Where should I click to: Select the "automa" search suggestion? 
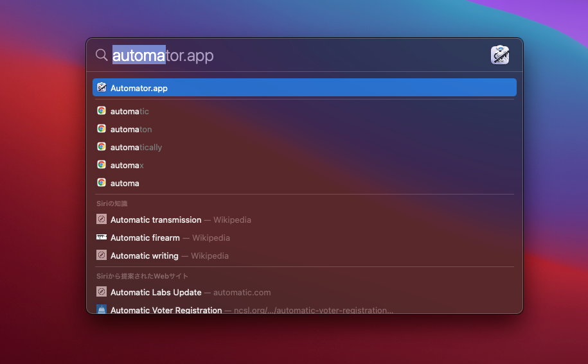click(305, 183)
